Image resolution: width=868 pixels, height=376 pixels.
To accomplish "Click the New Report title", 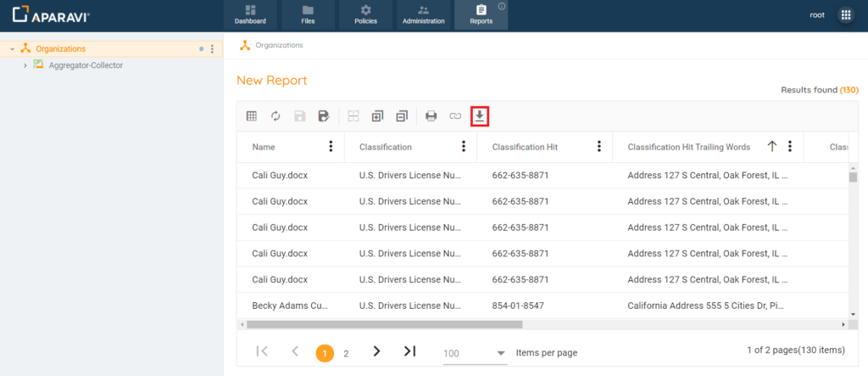I will click(x=271, y=81).
